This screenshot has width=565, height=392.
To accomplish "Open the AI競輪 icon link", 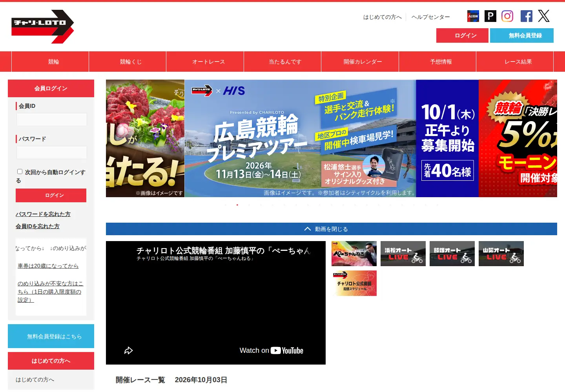I will pos(473,16).
